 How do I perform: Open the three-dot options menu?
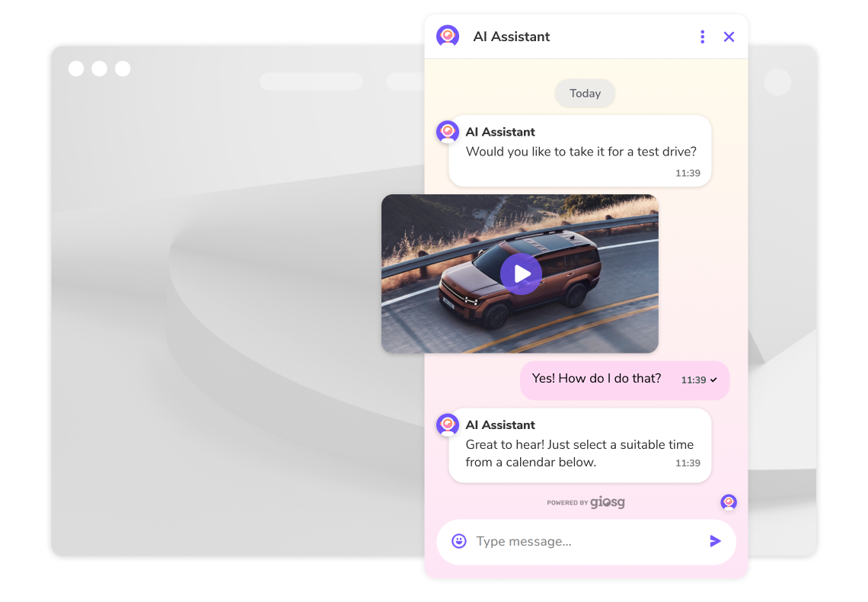pos(702,36)
